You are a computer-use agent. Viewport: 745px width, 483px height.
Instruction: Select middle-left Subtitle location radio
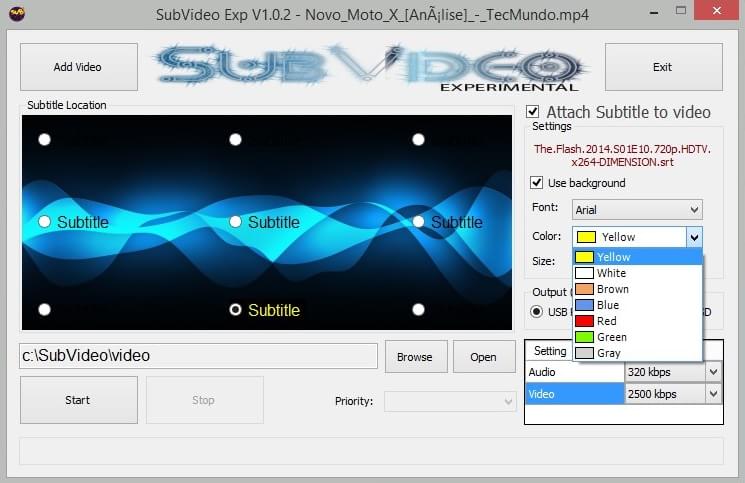[45, 222]
